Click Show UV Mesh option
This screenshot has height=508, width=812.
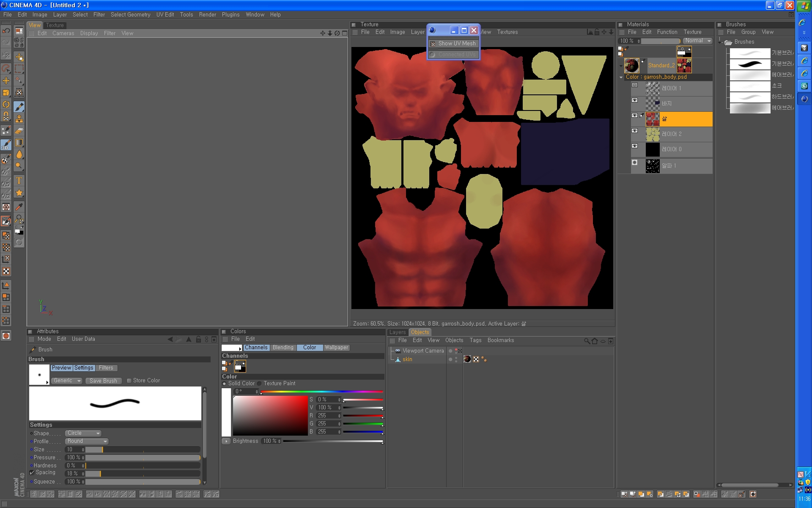tap(453, 44)
